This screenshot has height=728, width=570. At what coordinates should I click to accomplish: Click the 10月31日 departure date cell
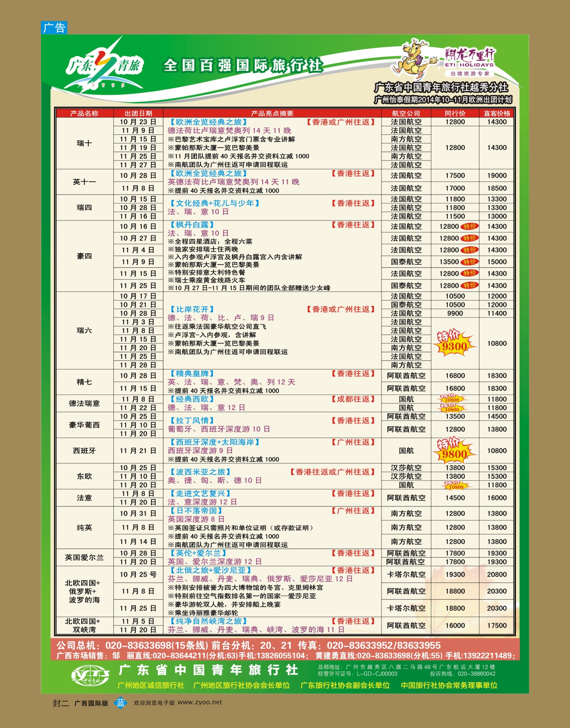click(x=138, y=514)
